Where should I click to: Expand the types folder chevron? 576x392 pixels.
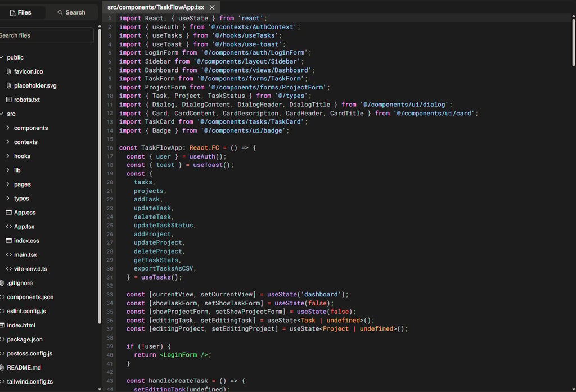[8, 198]
